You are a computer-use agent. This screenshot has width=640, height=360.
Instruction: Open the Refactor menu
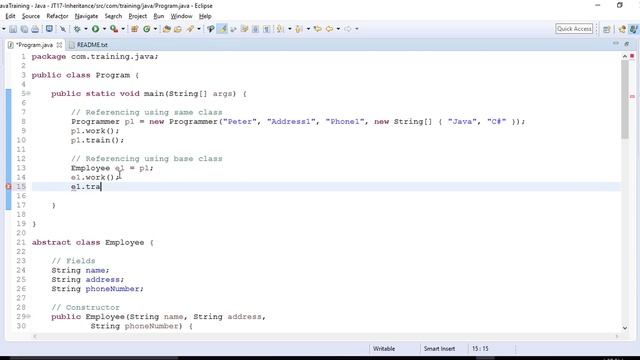point(57,16)
